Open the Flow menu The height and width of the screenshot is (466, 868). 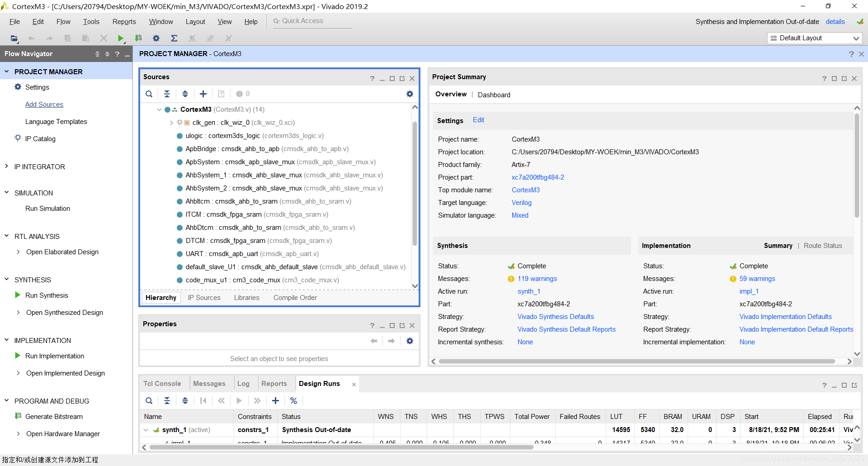[x=63, y=22]
